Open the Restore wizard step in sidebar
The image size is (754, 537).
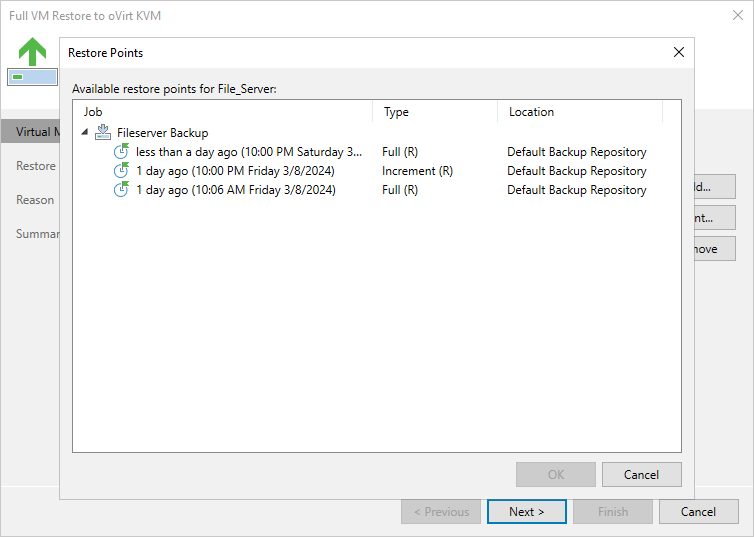[x=36, y=166]
